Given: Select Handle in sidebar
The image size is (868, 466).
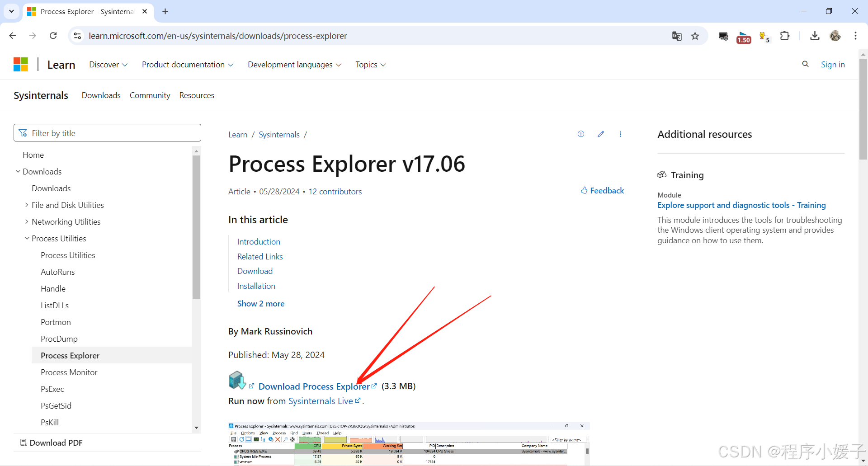Looking at the screenshot, I should [53, 289].
